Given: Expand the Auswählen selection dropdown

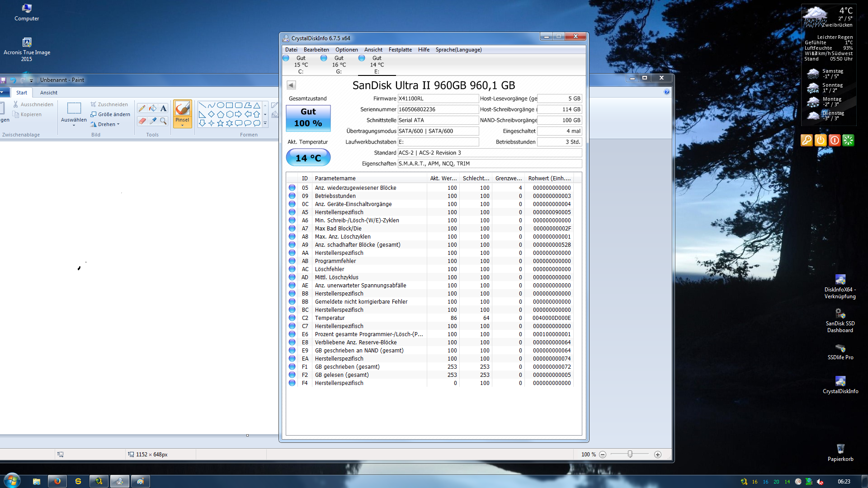Looking at the screenshot, I should (x=74, y=125).
